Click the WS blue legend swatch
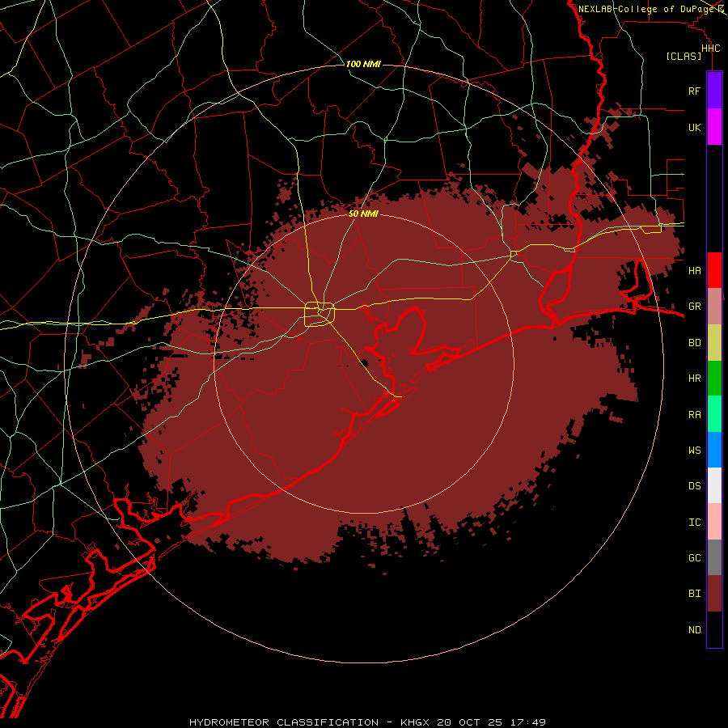 [x=714, y=450]
